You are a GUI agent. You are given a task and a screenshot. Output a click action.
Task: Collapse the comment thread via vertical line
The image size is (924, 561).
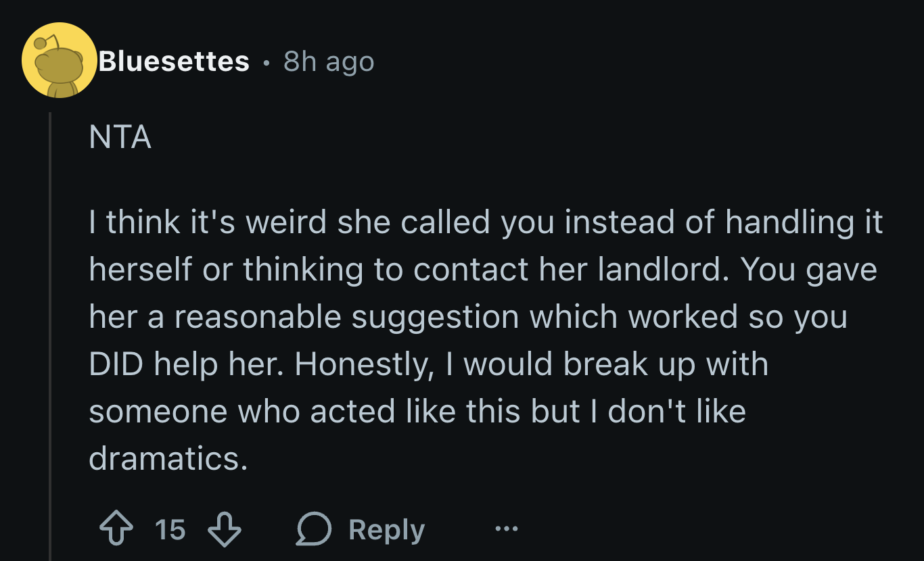coord(50,338)
